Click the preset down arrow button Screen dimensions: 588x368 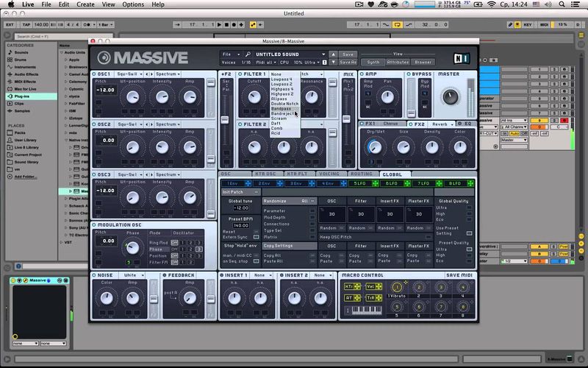click(333, 63)
